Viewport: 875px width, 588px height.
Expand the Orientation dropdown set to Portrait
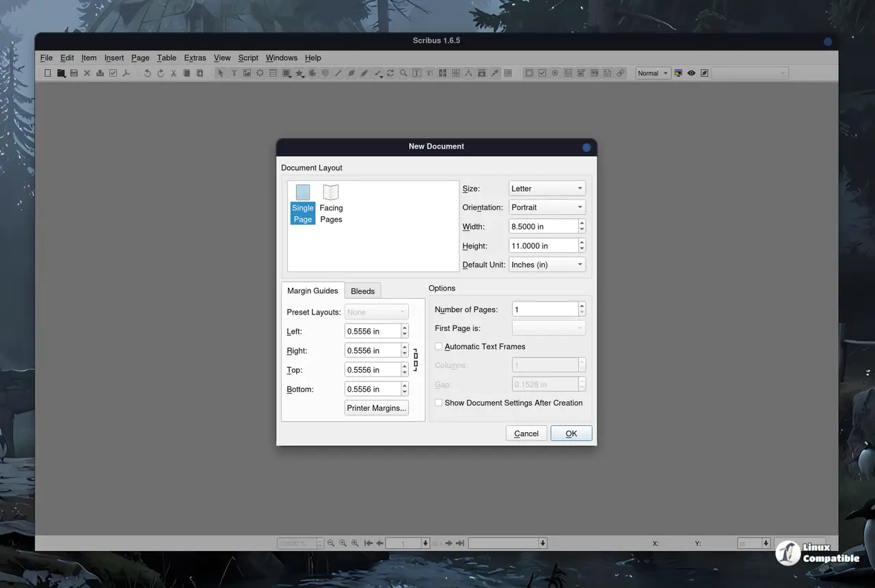pos(547,207)
